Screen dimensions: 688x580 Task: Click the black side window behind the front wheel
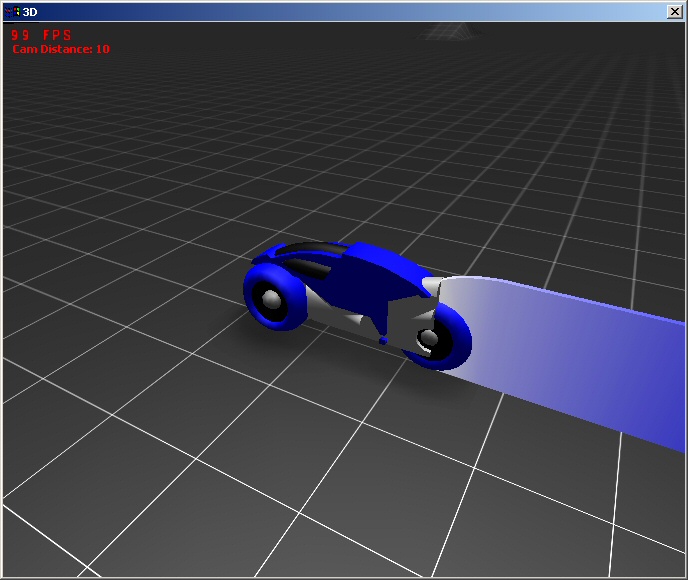point(309,268)
